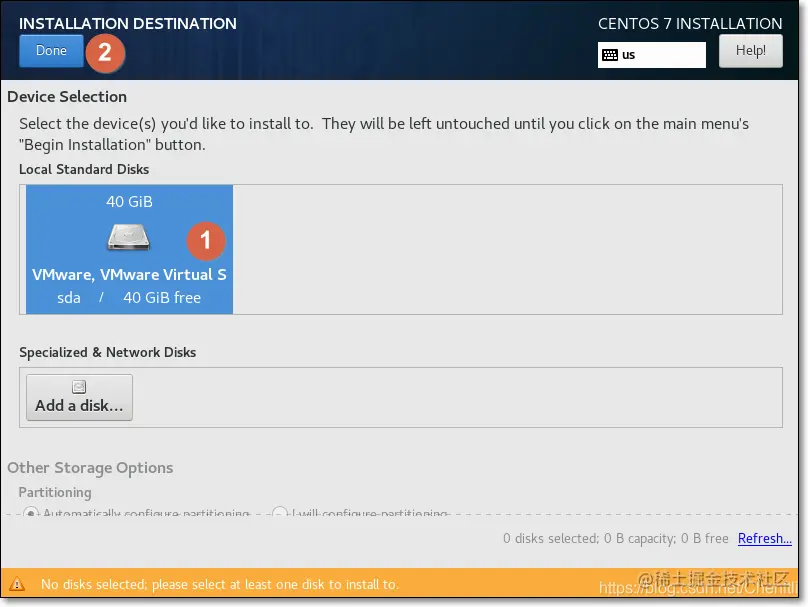Image resolution: width=808 pixels, height=607 pixels.
Task: Click the VMware, VMware Virtual S label
Action: coord(129,275)
